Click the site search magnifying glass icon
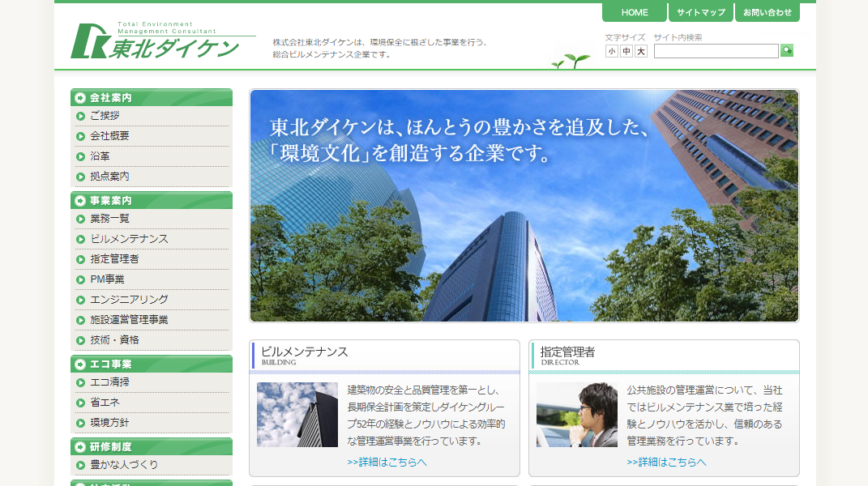868x486 pixels. coord(786,50)
